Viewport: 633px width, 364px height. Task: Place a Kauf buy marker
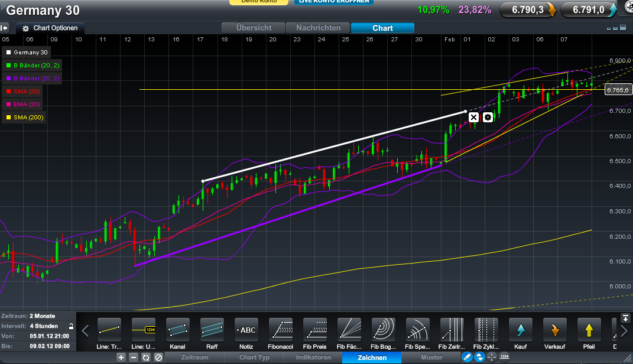(x=520, y=333)
